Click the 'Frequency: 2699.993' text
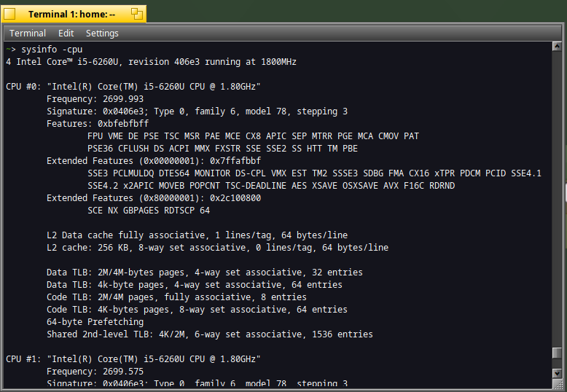The width and height of the screenshot is (567, 392). click(95, 98)
